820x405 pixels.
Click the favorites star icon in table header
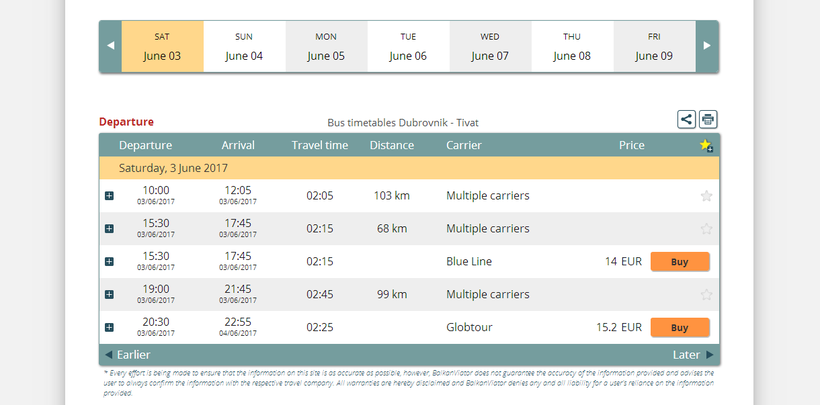(x=706, y=146)
